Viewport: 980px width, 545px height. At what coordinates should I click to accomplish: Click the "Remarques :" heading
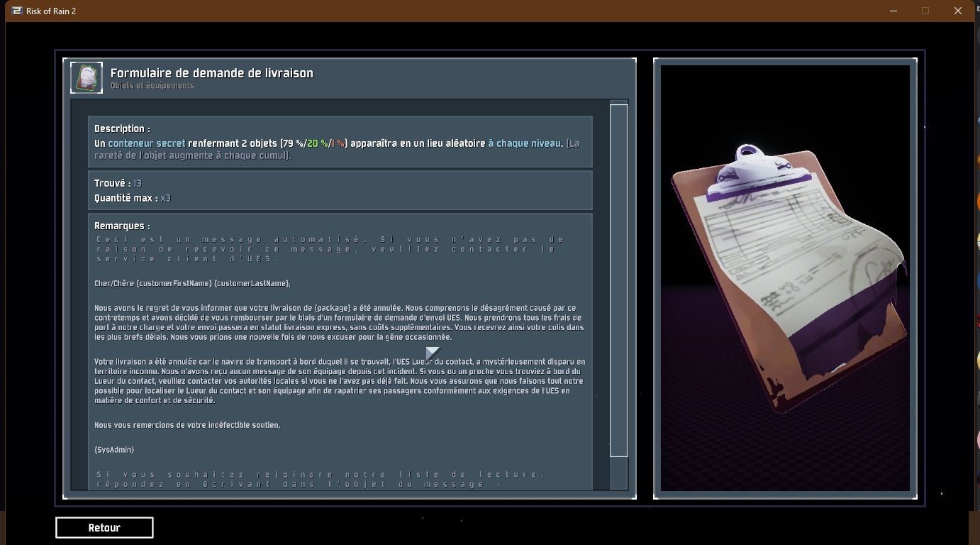(x=122, y=226)
